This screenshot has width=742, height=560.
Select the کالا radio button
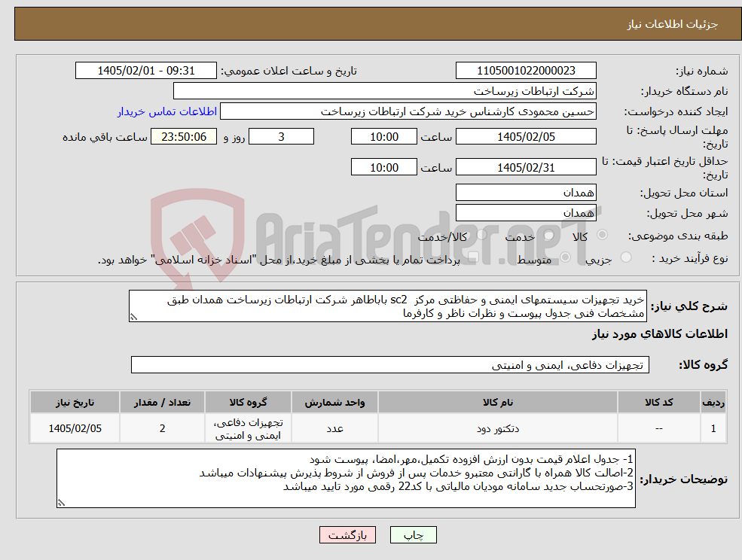click(603, 235)
